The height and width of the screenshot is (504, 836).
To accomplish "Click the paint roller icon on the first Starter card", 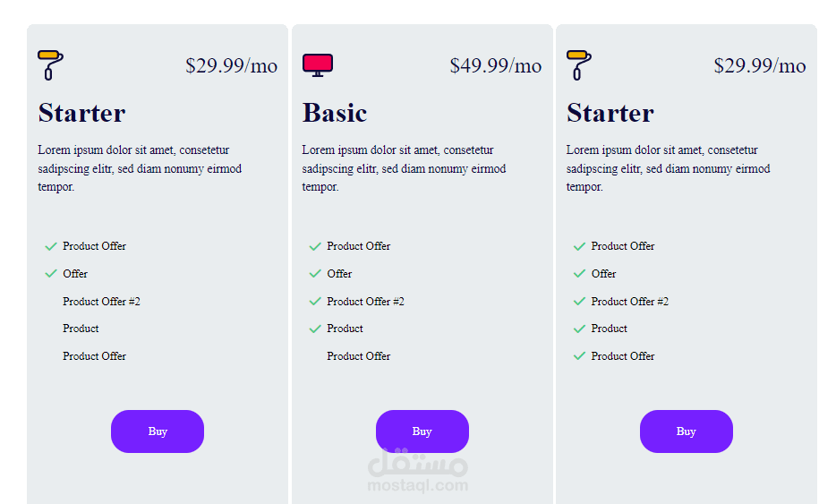I will click(52, 64).
